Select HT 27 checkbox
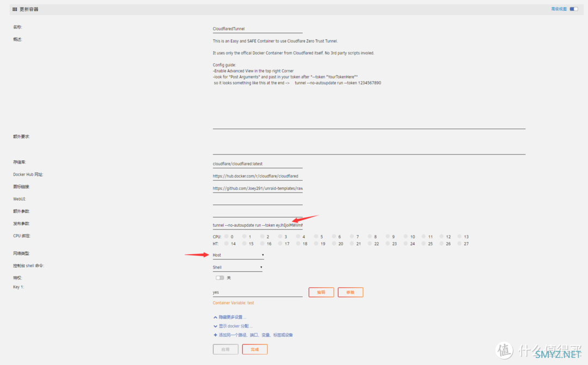Viewport: 588px width, 365px height. (x=460, y=244)
